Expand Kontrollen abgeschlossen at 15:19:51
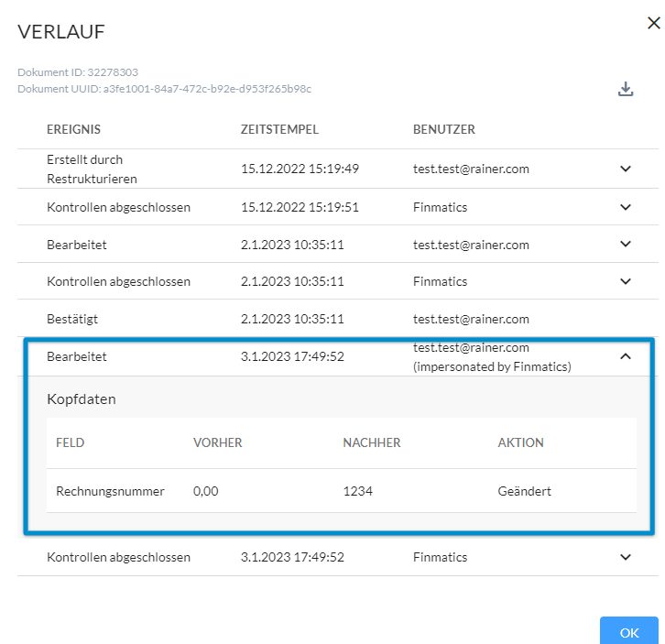 point(625,207)
